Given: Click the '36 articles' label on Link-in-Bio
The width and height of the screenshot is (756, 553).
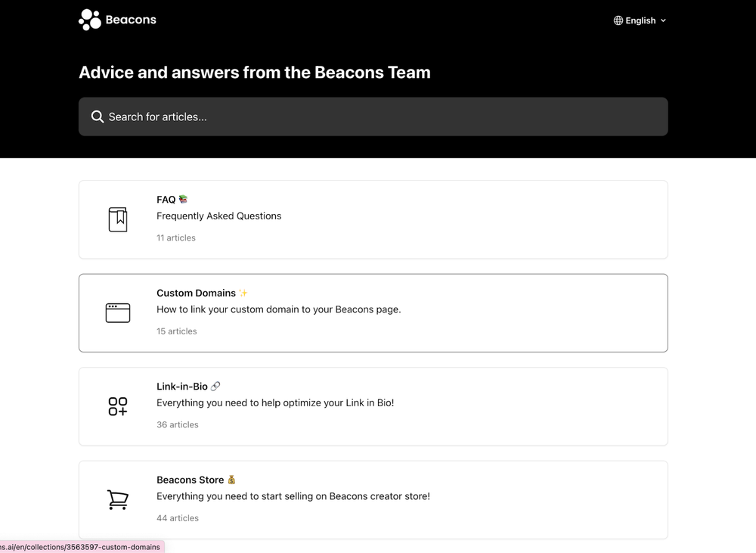Looking at the screenshot, I should pos(177,424).
